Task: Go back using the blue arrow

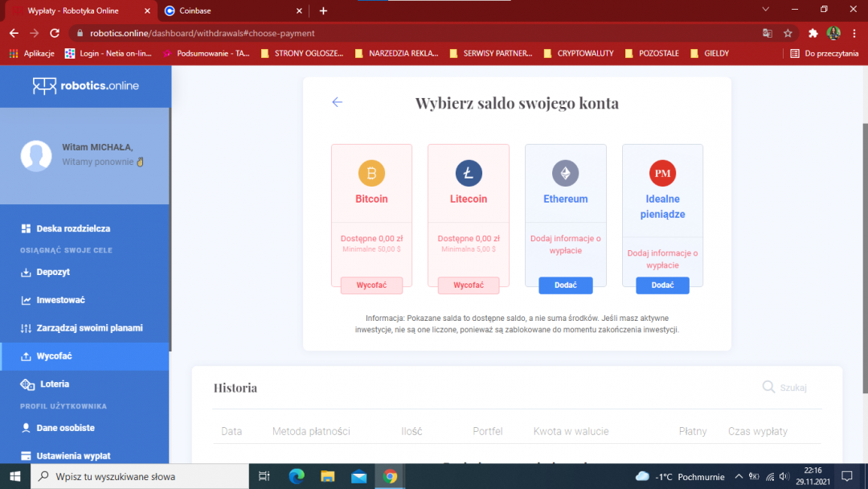Action: (338, 102)
